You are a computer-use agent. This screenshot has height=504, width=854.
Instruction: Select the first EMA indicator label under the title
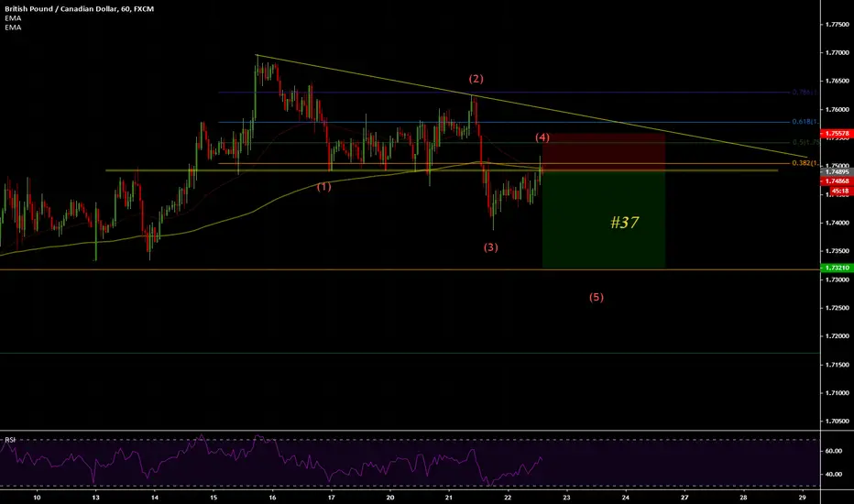pyautogui.click(x=13, y=18)
